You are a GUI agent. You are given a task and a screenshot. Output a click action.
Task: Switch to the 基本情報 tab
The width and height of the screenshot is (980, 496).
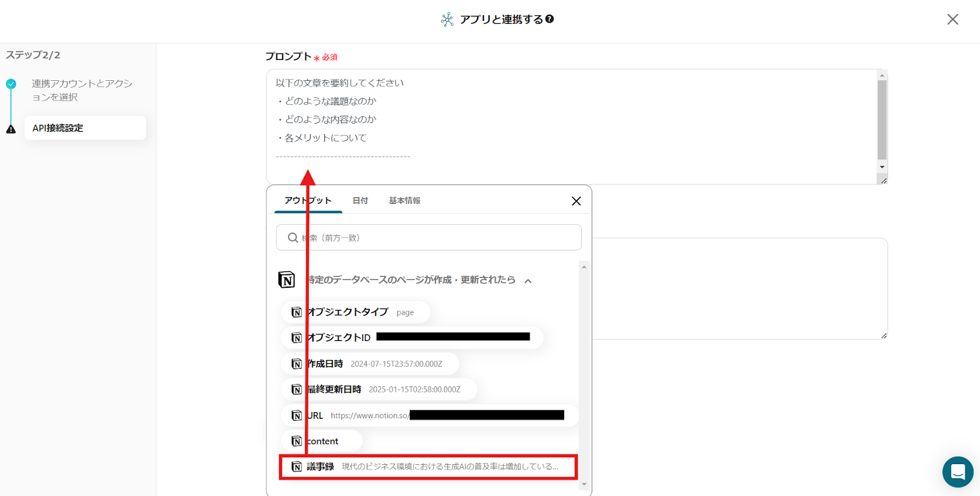tap(404, 201)
